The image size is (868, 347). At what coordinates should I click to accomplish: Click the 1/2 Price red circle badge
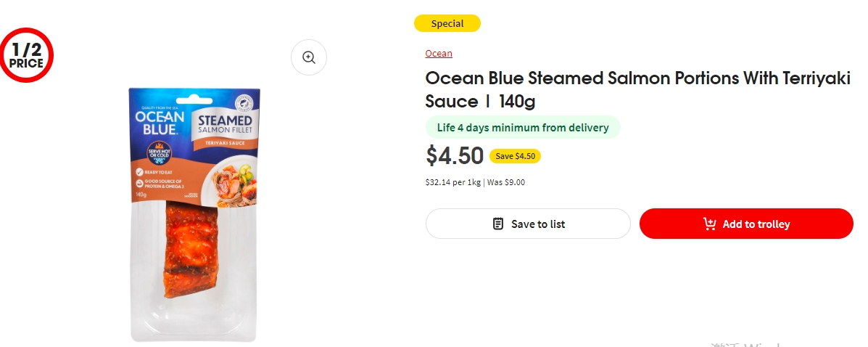(26, 55)
